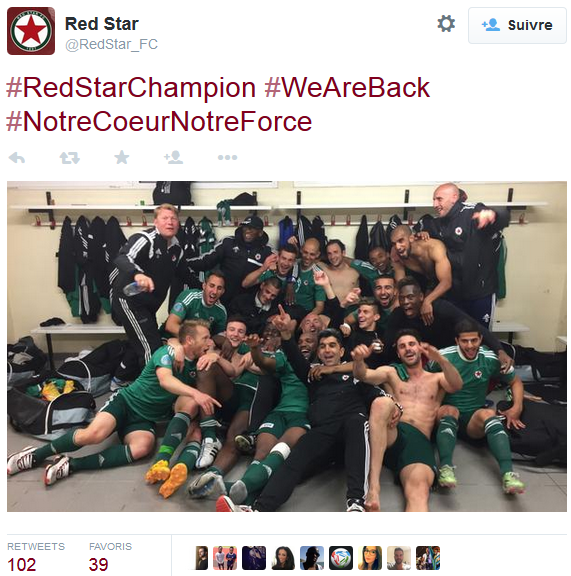Image resolution: width=571 pixels, height=576 pixels.
Task: Open the last avatar in the row
Action: (428, 558)
